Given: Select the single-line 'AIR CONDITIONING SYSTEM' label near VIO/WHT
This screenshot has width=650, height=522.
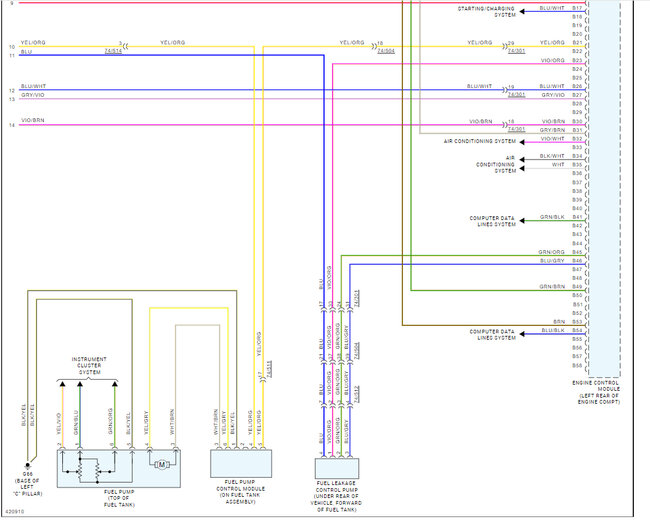Looking at the screenshot, I should point(480,141).
